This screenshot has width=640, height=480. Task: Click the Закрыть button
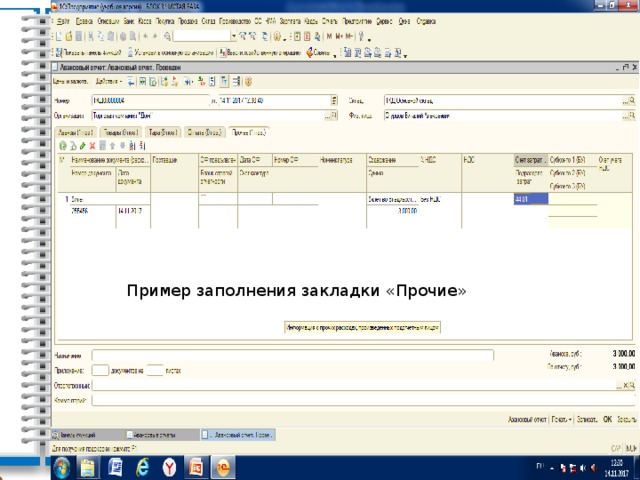click(626, 419)
